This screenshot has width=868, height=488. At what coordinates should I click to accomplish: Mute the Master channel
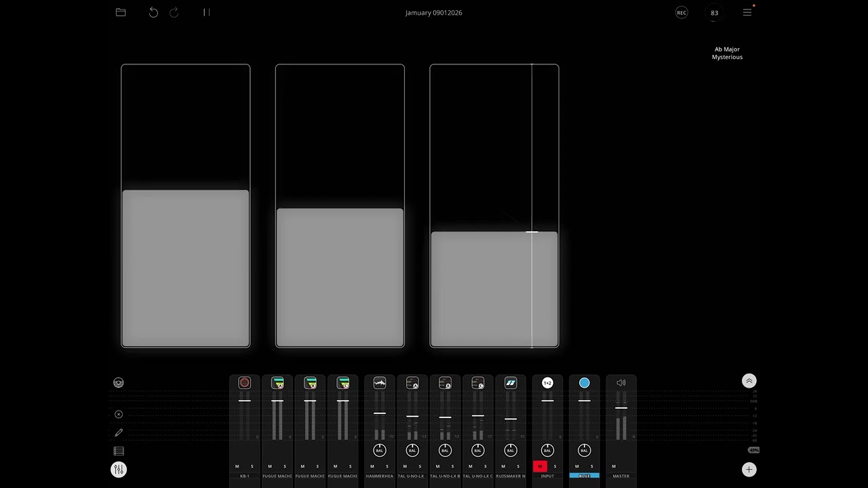point(614,466)
